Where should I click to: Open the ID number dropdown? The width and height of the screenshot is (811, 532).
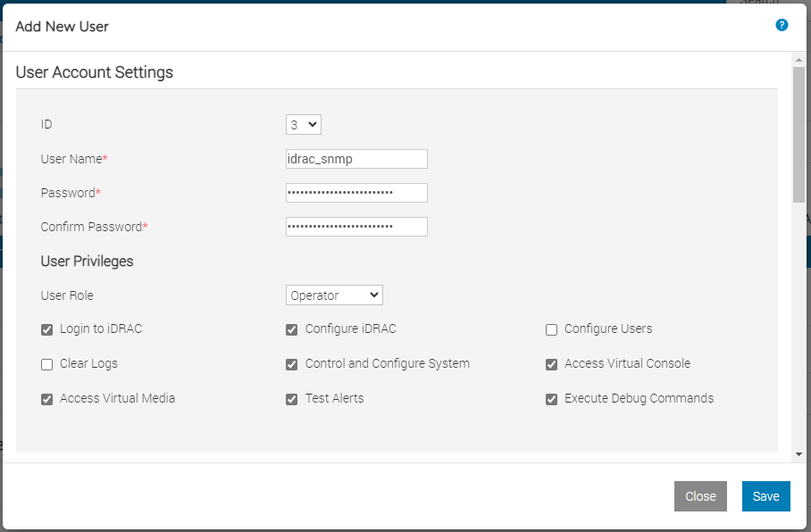pos(304,125)
